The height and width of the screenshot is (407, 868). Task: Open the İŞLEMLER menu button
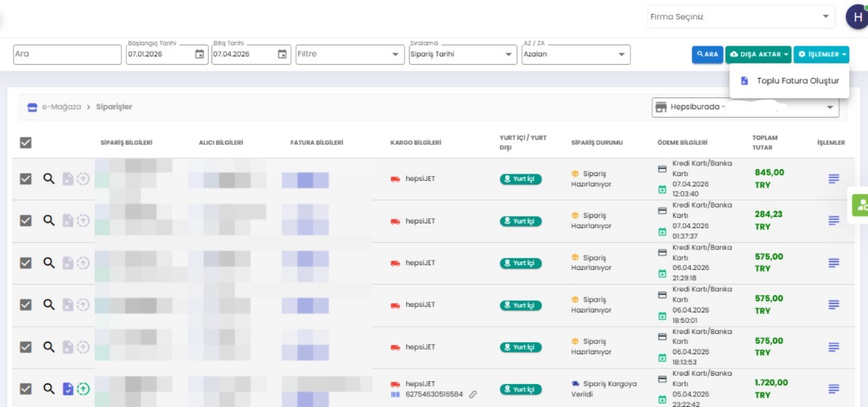pos(821,54)
